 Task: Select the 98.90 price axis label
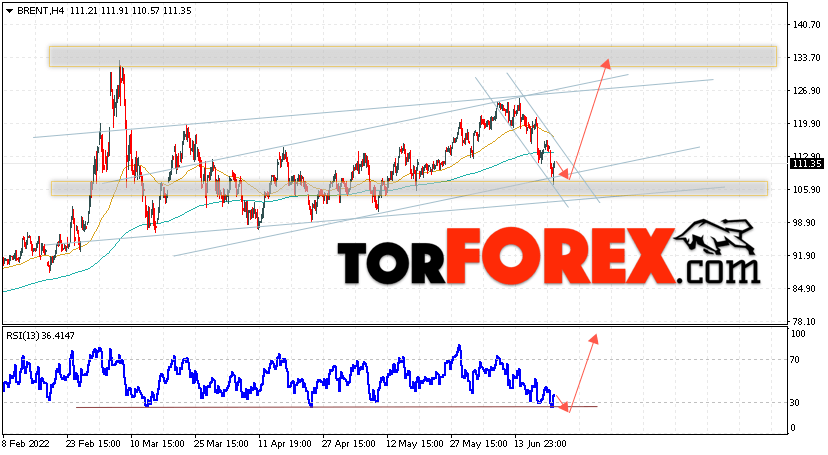click(806, 223)
